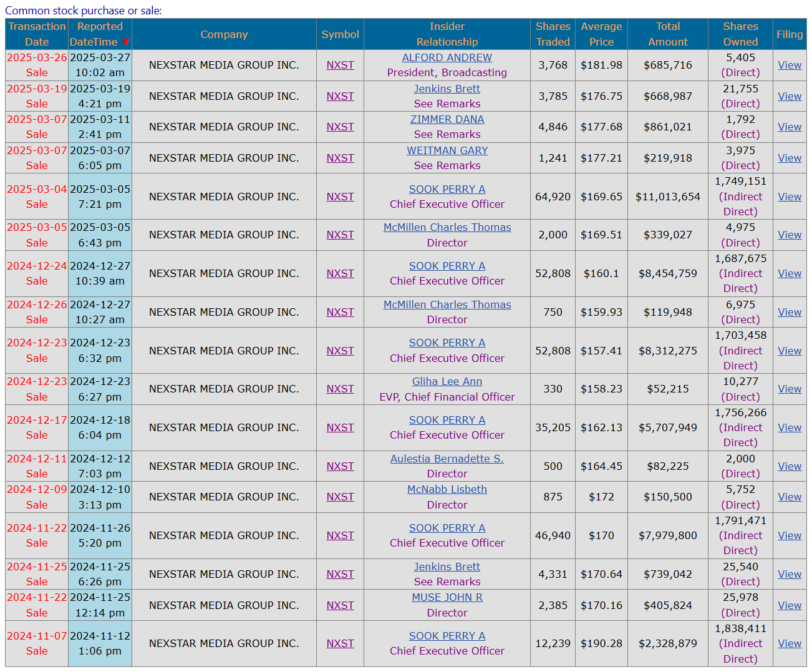812x672 pixels.
Task: Select the WEITMAN GARY insider name
Action: [x=447, y=150]
